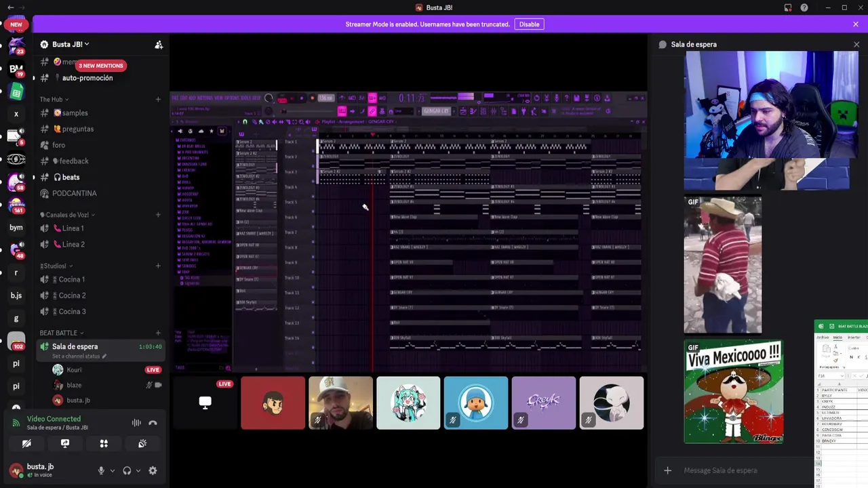Click the Disable streamer mode button

coord(529,24)
